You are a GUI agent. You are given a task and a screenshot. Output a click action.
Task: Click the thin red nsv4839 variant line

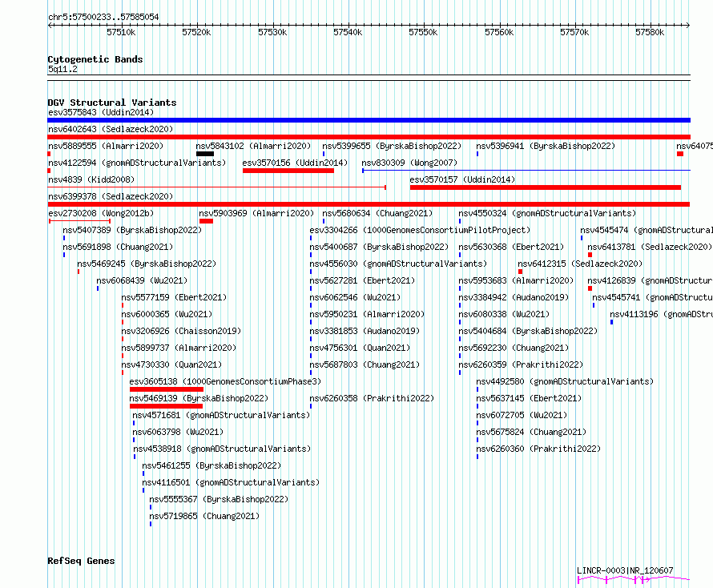click(217, 187)
